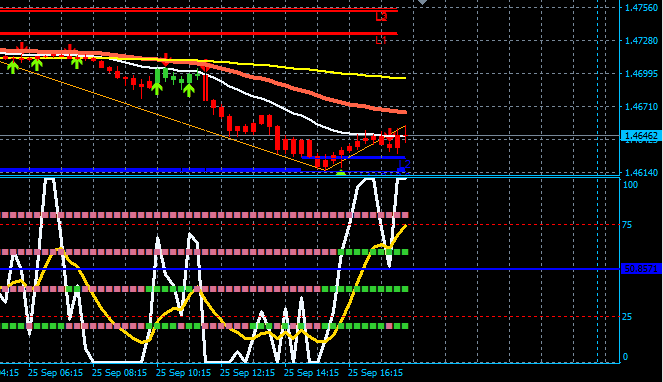Click the 25 Sep 16:15 time label
The width and height of the screenshot is (663, 382).
pyautogui.click(x=375, y=373)
